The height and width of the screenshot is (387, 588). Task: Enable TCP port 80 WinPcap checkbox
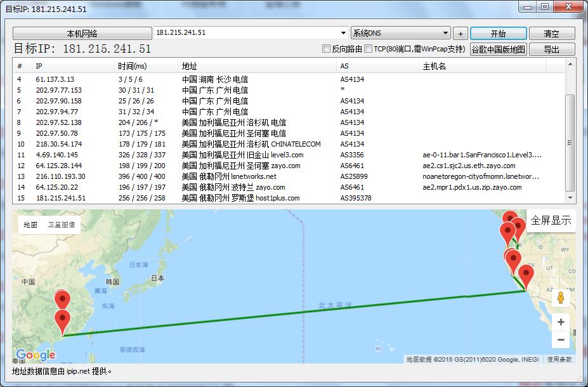[x=369, y=49]
